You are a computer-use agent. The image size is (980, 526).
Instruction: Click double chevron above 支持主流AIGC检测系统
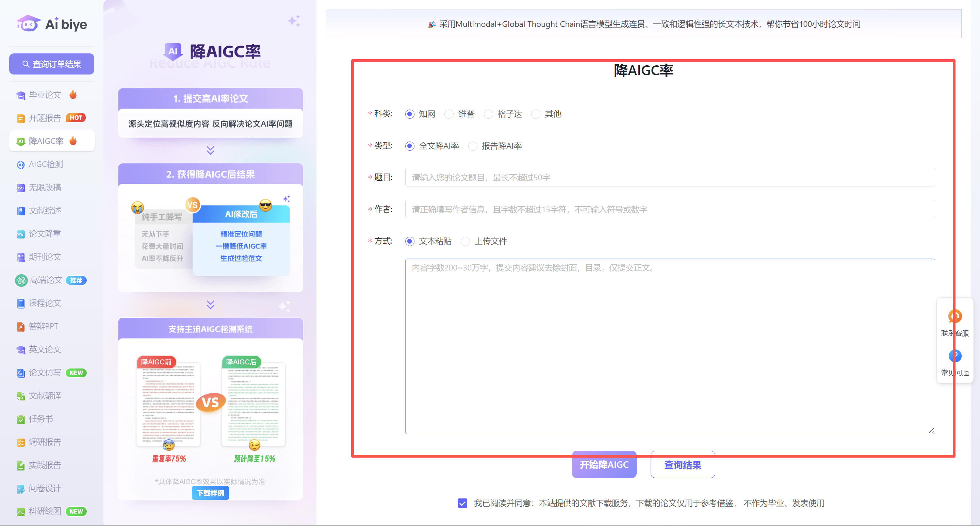(x=210, y=305)
